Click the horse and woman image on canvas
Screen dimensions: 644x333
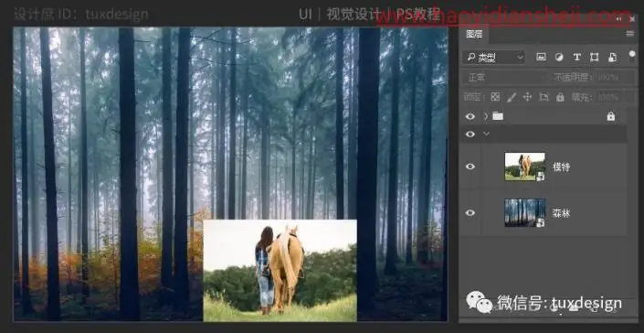pos(280,271)
